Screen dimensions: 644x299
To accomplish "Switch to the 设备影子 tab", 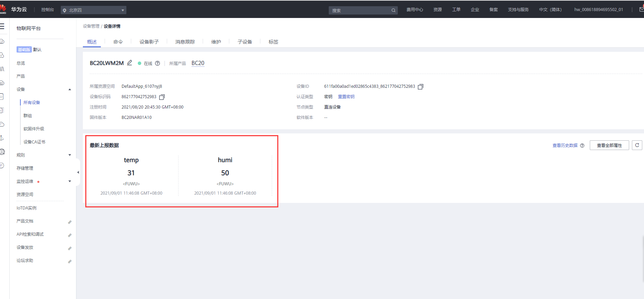I will (x=149, y=42).
